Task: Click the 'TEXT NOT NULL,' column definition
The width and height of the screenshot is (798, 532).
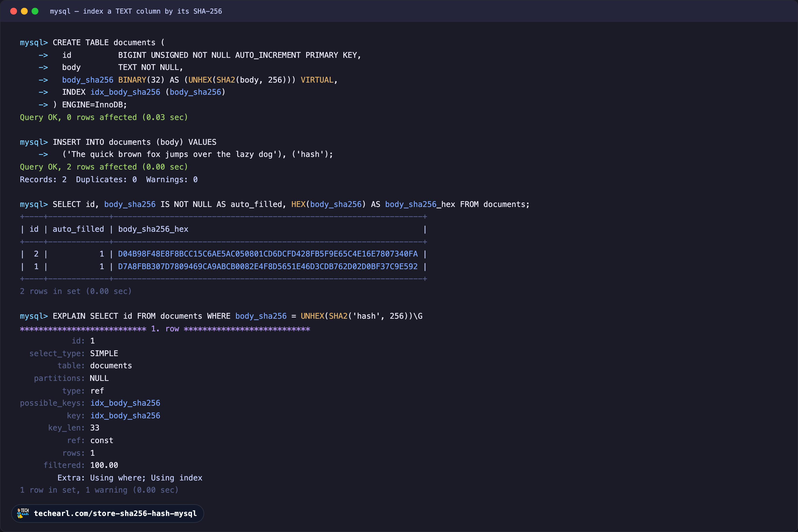Action: click(151, 68)
